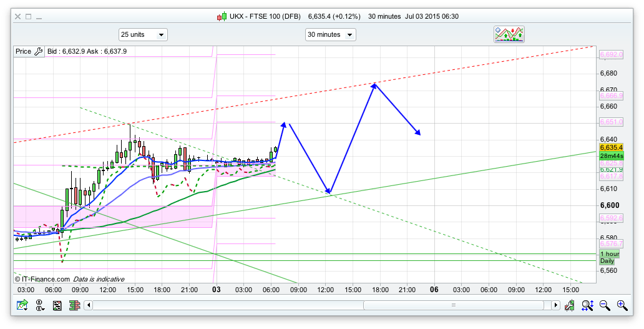The width and height of the screenshot is (644, 329).
Task: Click the 6,617.8 pivot level label
Action: click(x=612, y=176)
